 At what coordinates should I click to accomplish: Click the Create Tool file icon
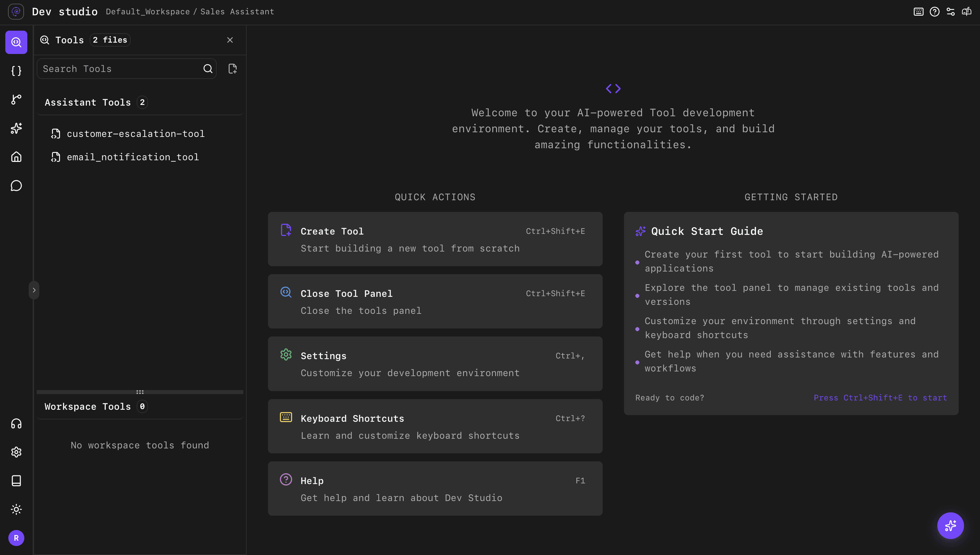tap(286, 230)
